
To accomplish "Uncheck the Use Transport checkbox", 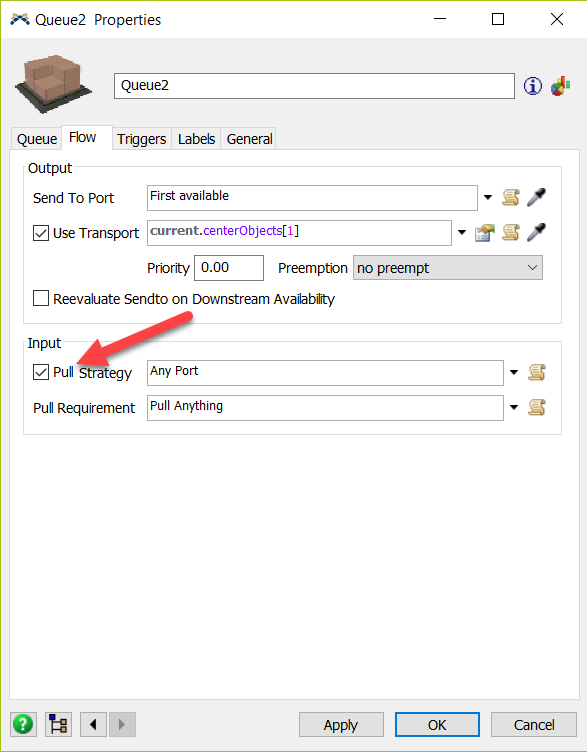I will click(41, 233).
